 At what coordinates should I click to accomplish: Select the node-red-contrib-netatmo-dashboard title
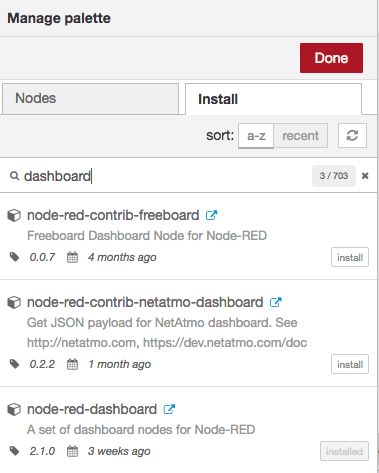coord(145,302)
